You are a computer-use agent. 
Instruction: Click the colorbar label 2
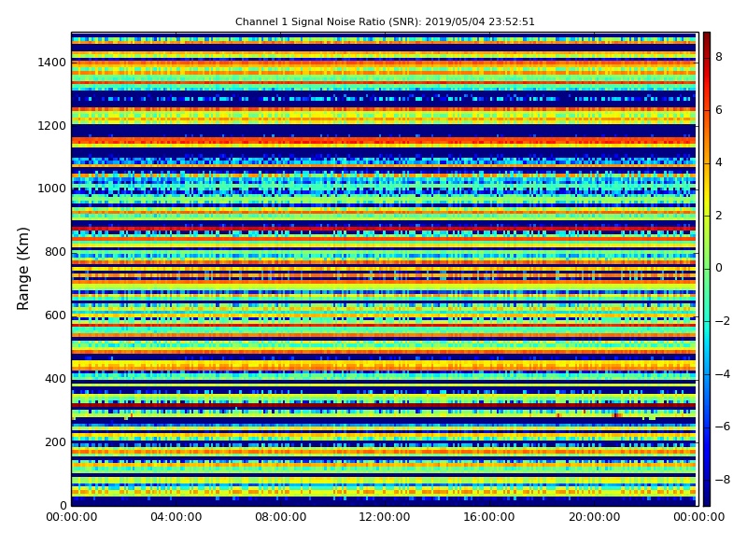pos(719,216)
